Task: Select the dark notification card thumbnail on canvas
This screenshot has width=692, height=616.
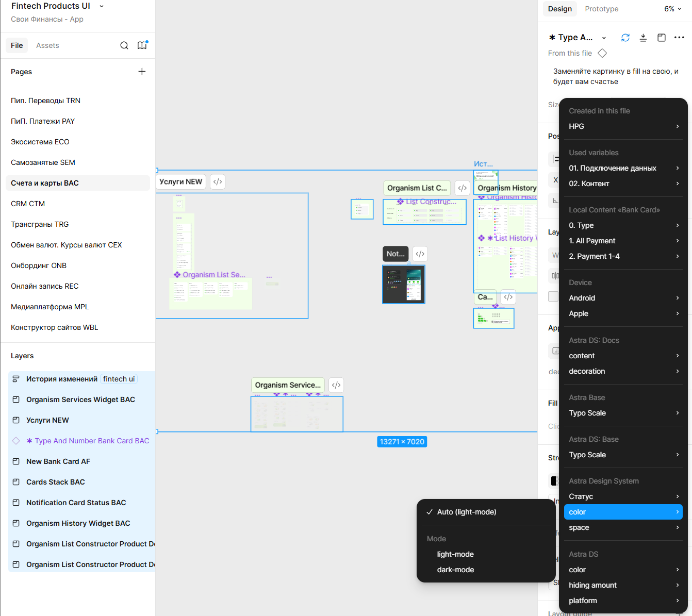Action: (x=404, y=285)
